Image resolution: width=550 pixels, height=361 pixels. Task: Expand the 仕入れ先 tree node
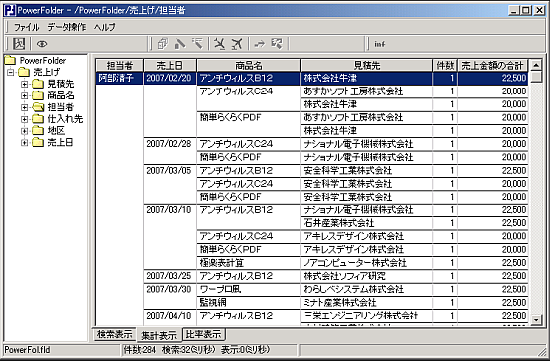pyautogui.click(x=25, y=119)
